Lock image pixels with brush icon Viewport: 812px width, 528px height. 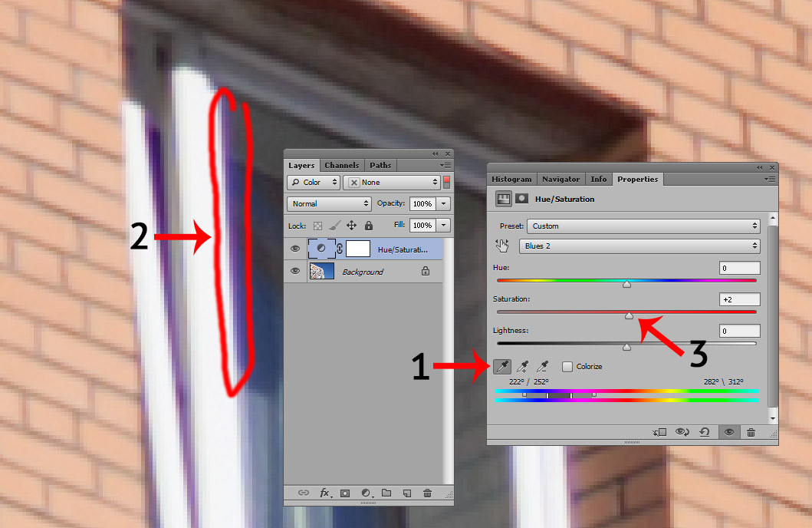point(335,226)
